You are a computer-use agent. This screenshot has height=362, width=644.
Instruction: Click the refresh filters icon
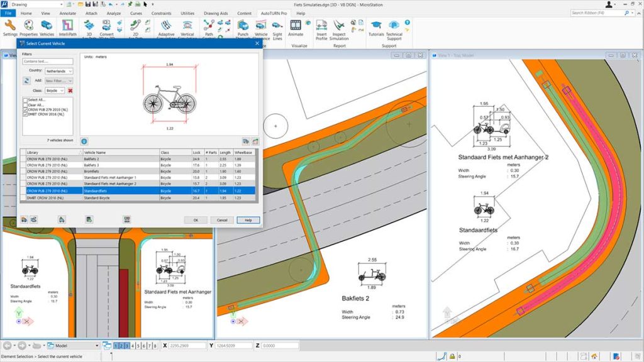(x=27, y=81)
